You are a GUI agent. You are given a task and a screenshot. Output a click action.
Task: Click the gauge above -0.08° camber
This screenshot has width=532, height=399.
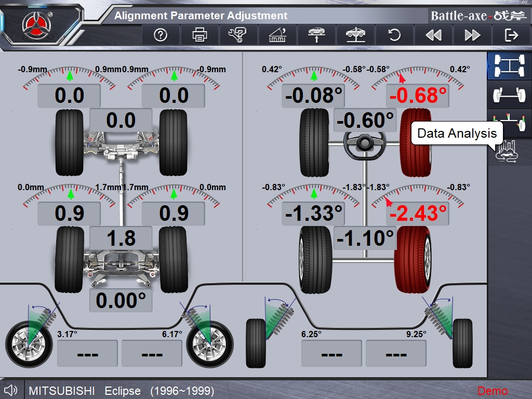coord(313,77)
